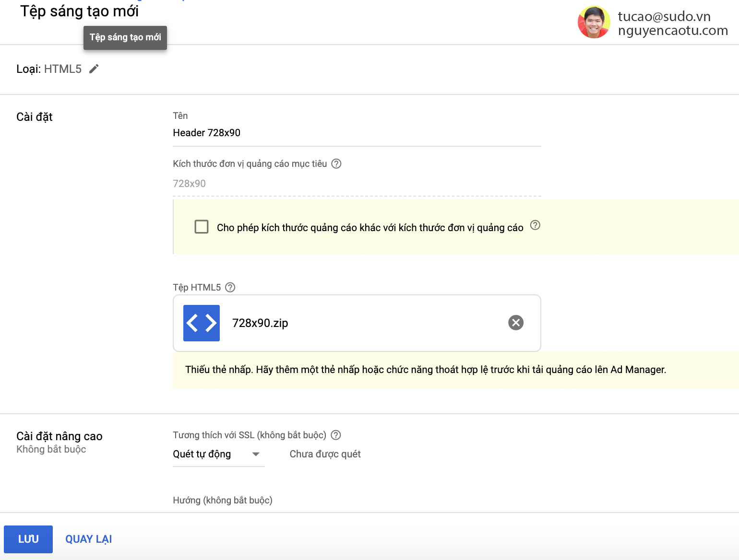
Task: Click the HTML5 type value label
Action: 63,69
